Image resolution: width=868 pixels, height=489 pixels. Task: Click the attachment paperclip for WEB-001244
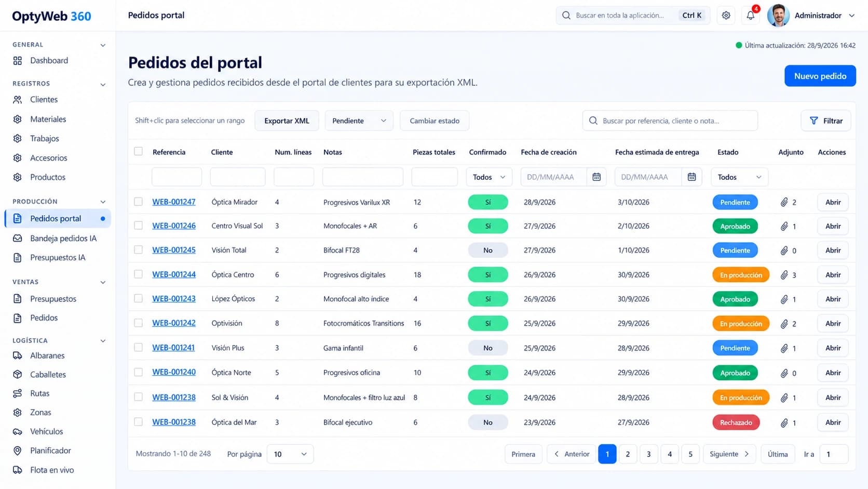tap(784, 275)
